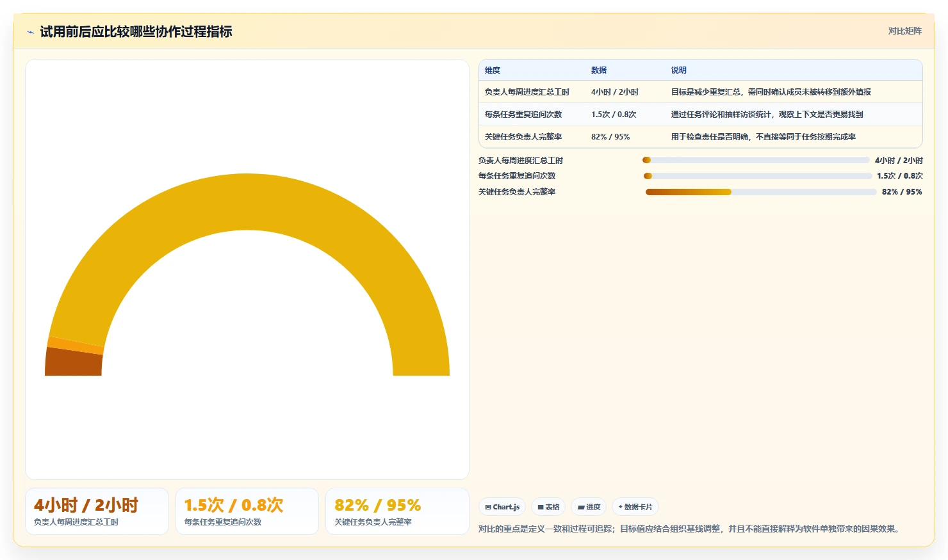This screenshot has height=560, width=948.
Task: Click the small icon before the panel title
Action: [x=30, y=32]
